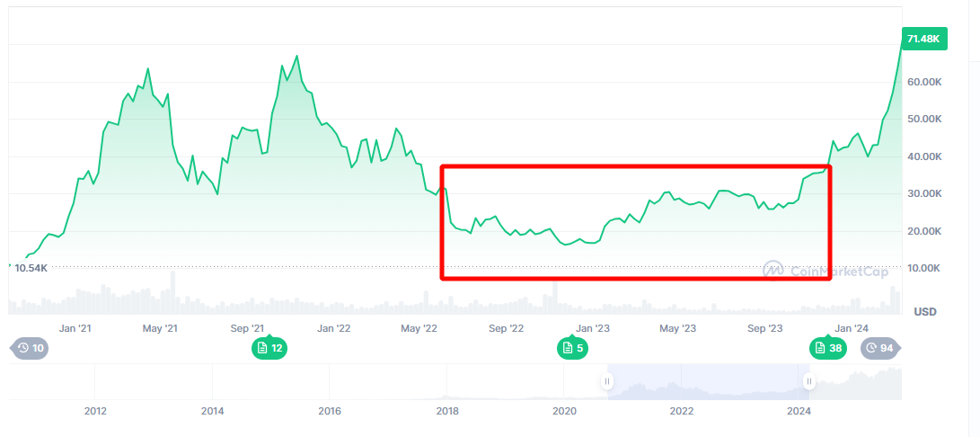This screenshot has width=980, height=437.
Task: Click the 10.54K starting price label
Action: tap(31, 268)
